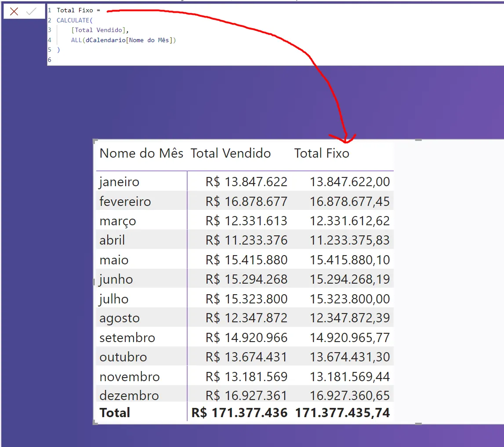The height and width of the screenshot is (447, 504).
Task: Click the março Total Vendido value
Action: (246, 221)
